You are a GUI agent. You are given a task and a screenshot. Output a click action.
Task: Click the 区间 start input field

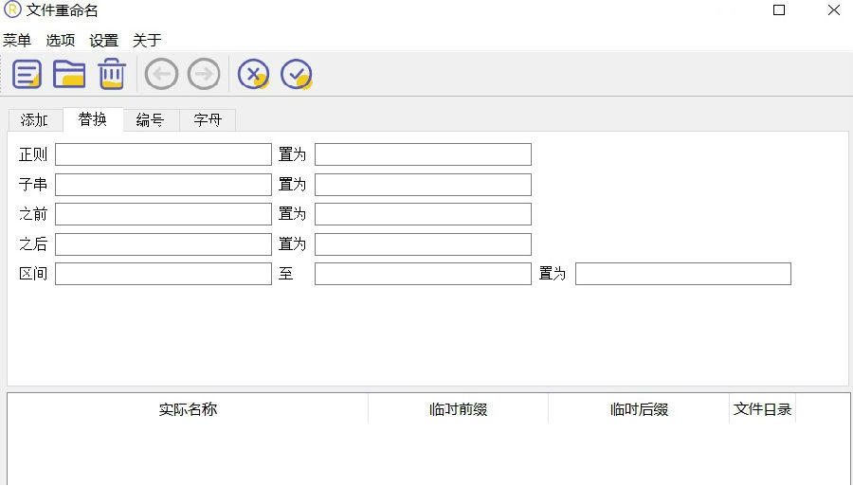[163, 274]
